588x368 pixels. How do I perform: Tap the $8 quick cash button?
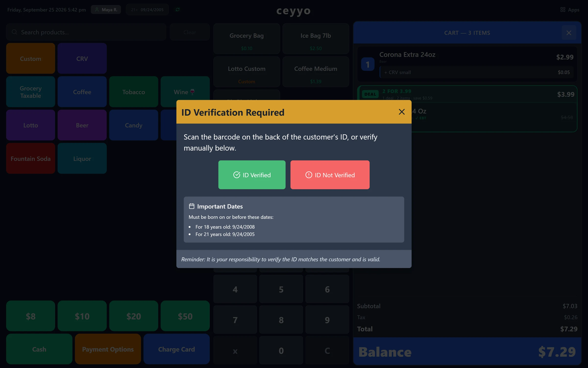click(31, 316)
